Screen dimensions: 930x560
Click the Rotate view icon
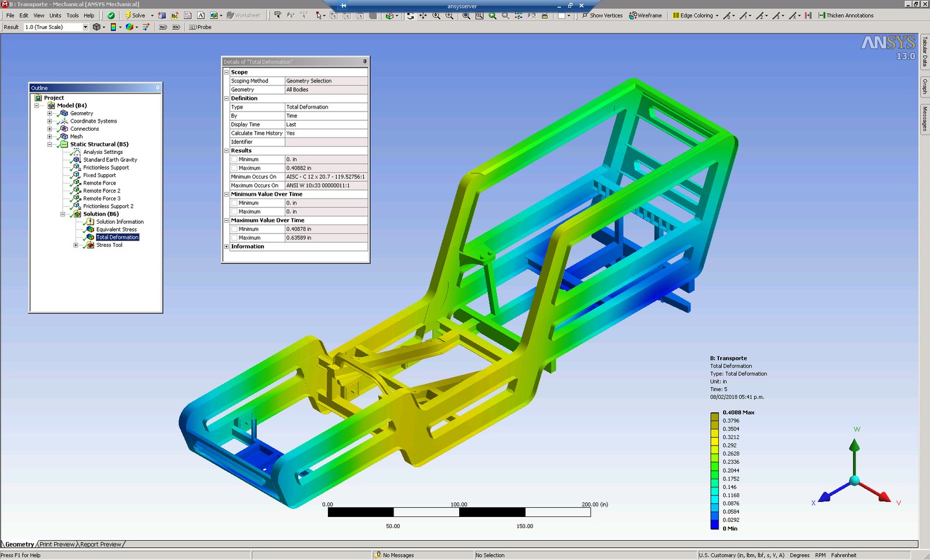click(410, 16)
